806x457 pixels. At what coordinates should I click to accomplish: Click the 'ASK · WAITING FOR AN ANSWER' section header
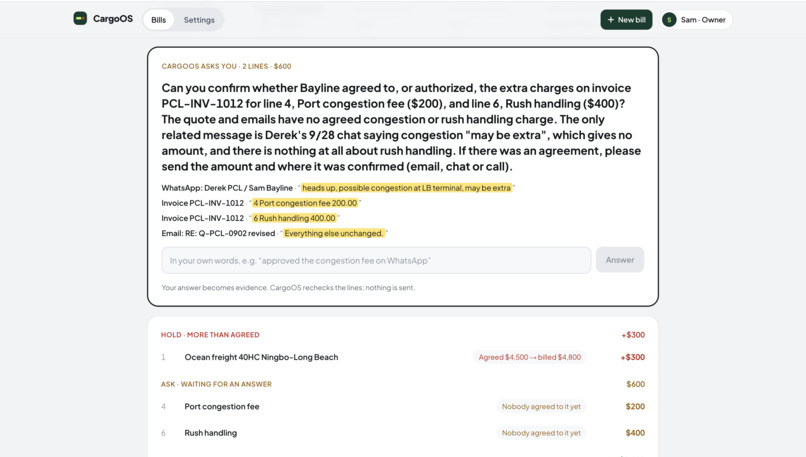pyautogui.click(x=216, y=384)
